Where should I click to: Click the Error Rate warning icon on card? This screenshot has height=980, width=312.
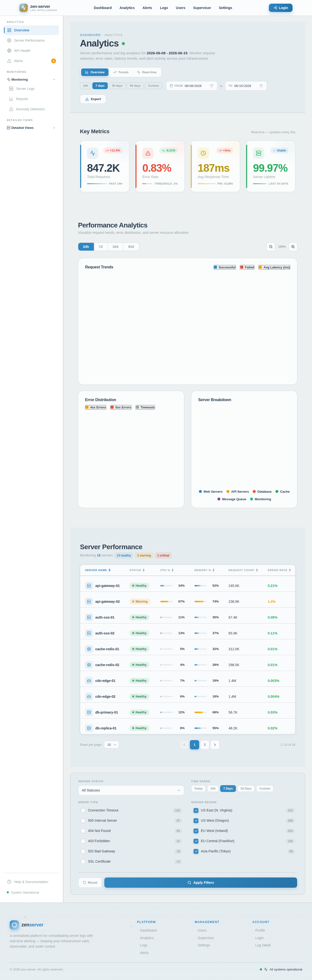point(148,153)
